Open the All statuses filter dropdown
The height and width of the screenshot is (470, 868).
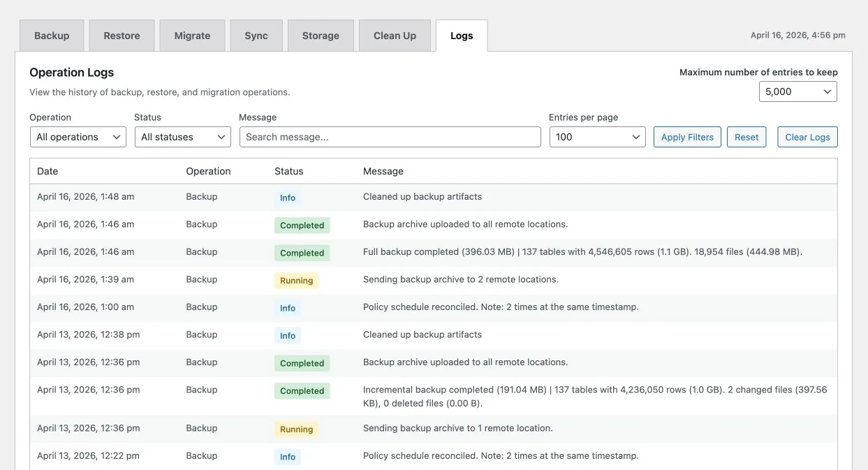182,137
